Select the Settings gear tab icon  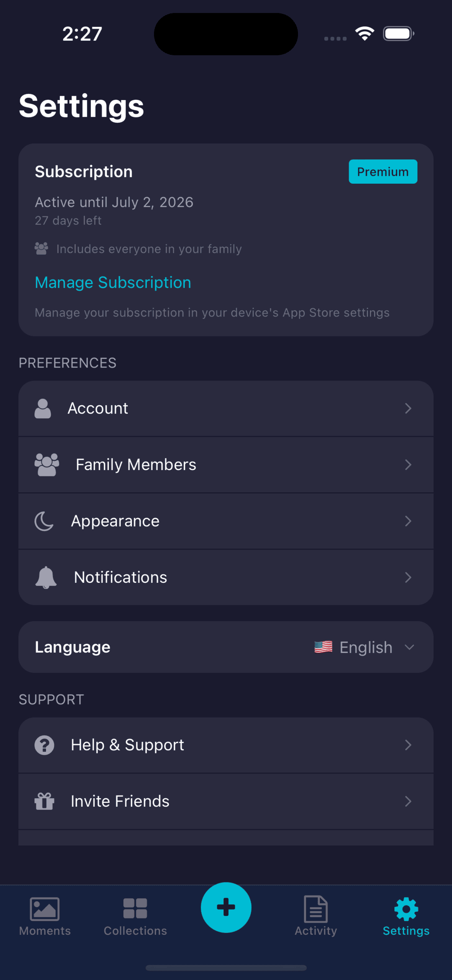click(x=406, y=909)
